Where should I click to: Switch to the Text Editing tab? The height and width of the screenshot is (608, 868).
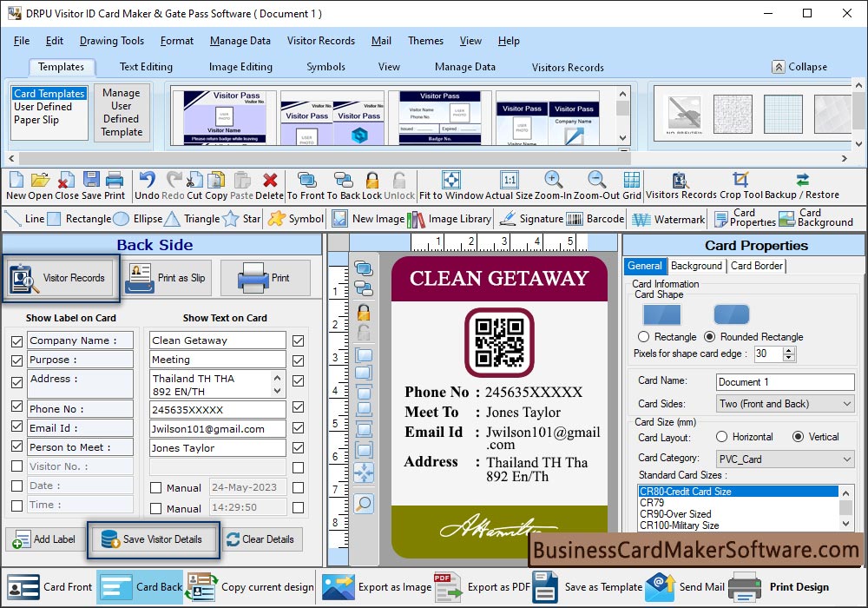click(146, 67)
